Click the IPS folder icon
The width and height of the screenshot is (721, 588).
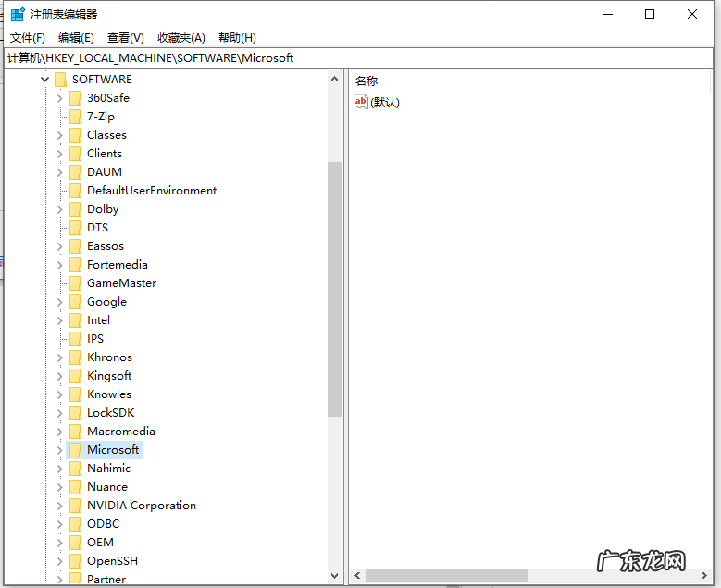(75, 339)
